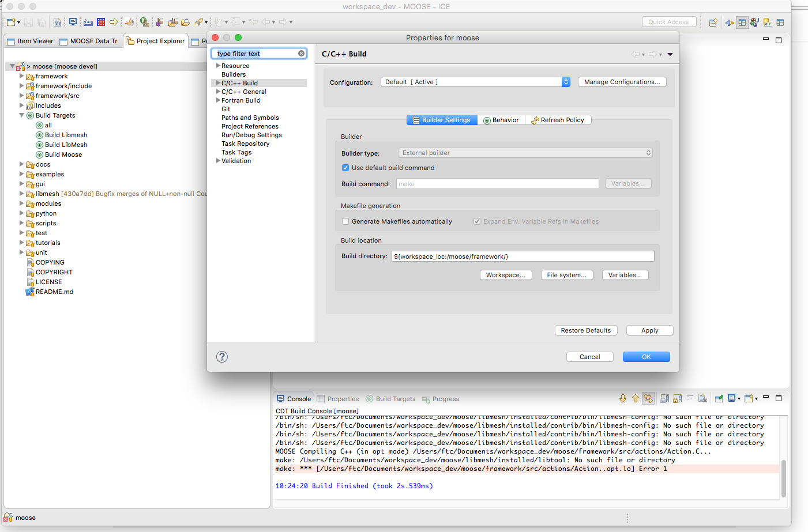
Task: Click the Pin Console icon
Action: click(x=719, y=398)
